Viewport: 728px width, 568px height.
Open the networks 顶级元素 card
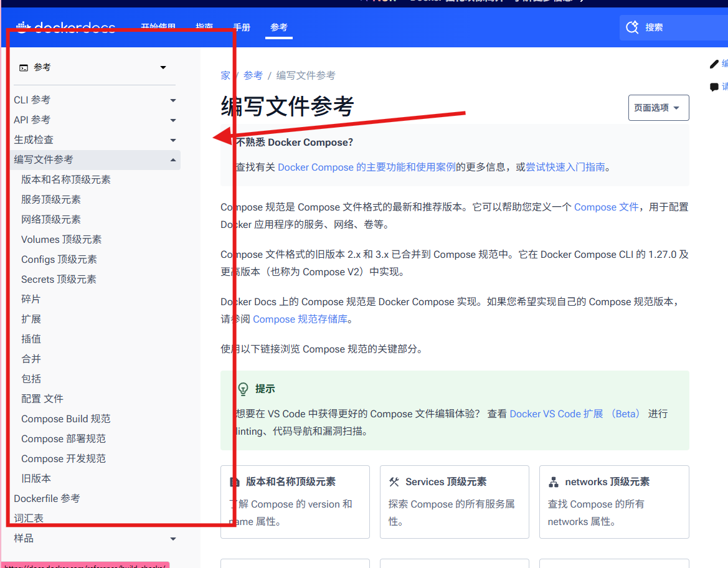[x=614, y=502]
